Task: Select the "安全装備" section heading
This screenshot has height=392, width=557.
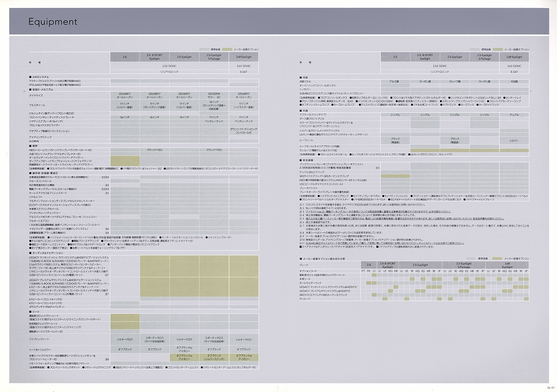Action: click(306, 160)
